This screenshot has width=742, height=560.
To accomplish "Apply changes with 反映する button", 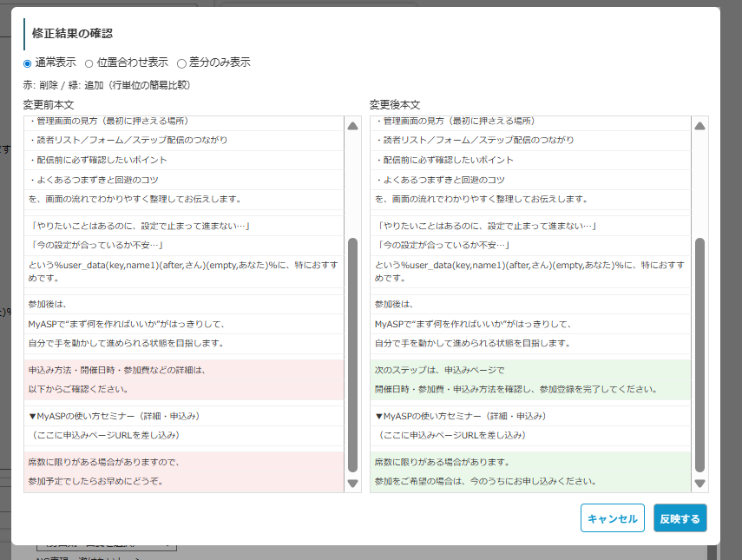I will pos(680,518).
